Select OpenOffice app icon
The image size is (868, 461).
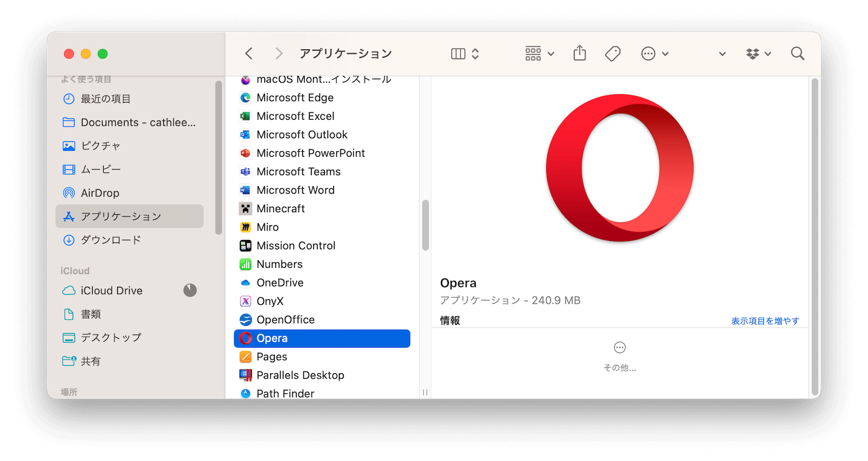point(246,319)
